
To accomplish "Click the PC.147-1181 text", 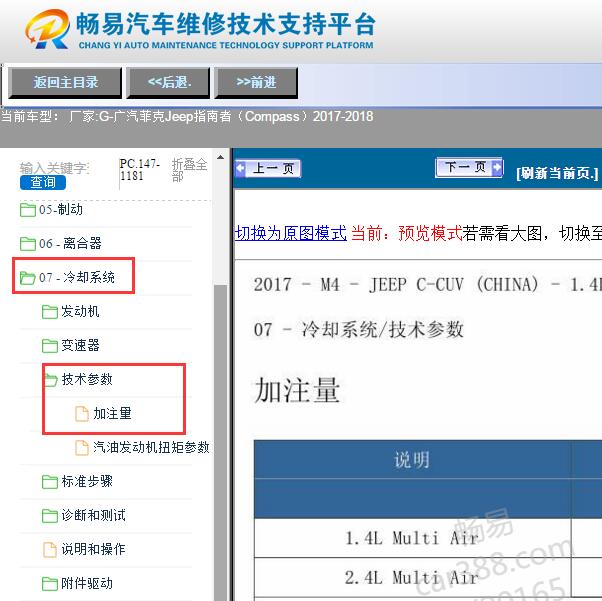I will [x=139, y=169].
